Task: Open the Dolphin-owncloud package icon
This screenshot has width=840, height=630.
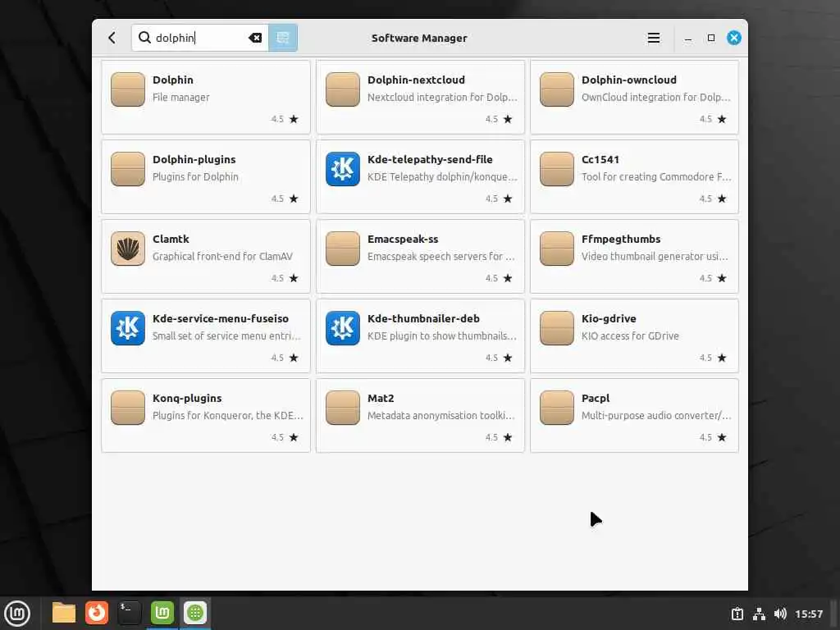Action: click(x=557, y=89)
